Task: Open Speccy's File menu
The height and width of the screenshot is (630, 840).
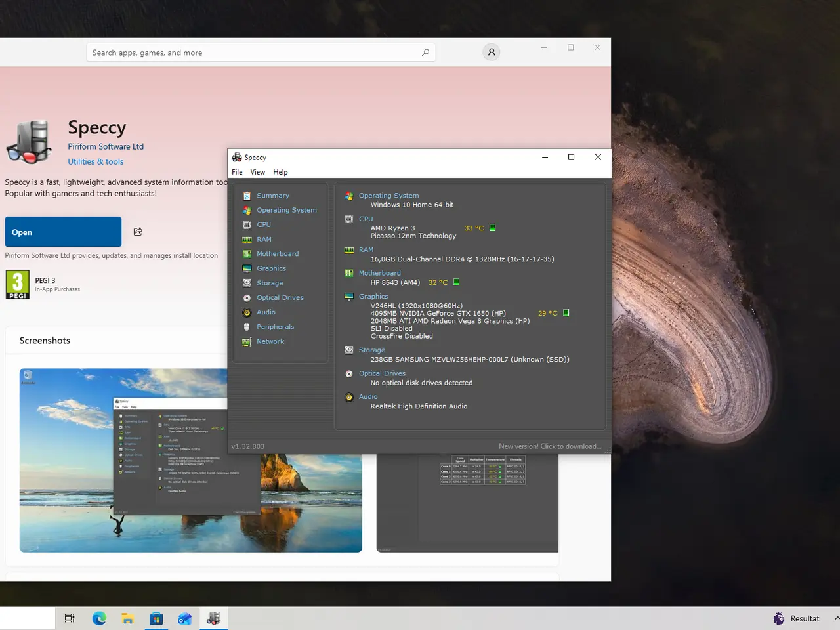Action: pos(237,172)
